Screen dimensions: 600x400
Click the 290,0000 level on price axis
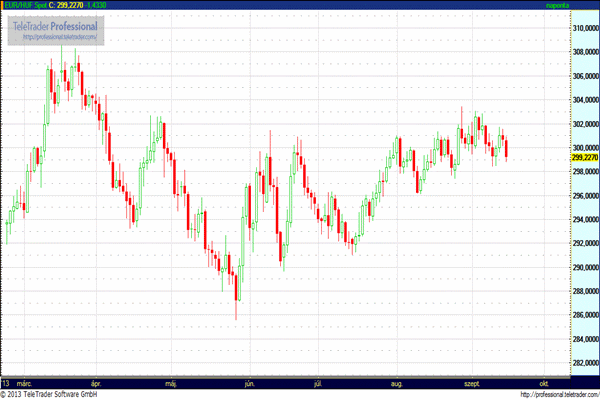(585, 268)
